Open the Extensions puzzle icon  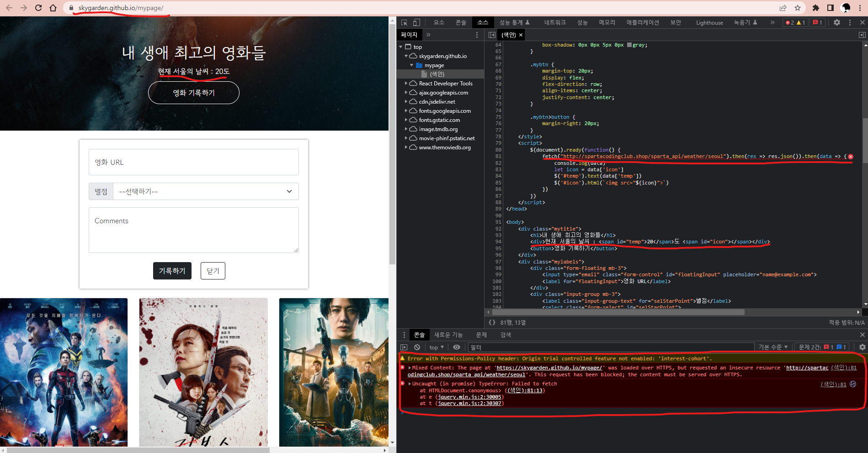point(816,8)
